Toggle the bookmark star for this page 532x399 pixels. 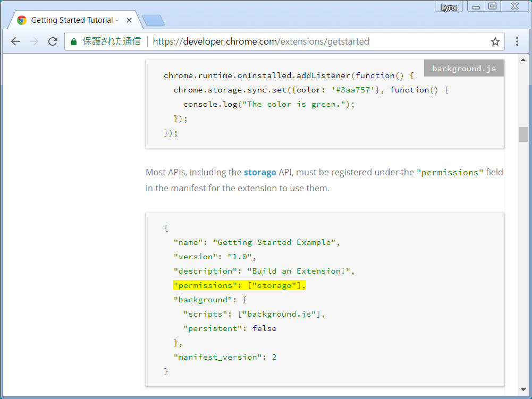[495, 41]
